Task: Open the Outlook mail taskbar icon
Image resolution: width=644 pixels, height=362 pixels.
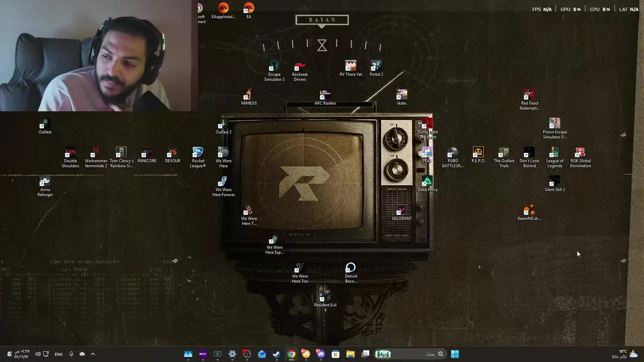Action: point(262,354)
